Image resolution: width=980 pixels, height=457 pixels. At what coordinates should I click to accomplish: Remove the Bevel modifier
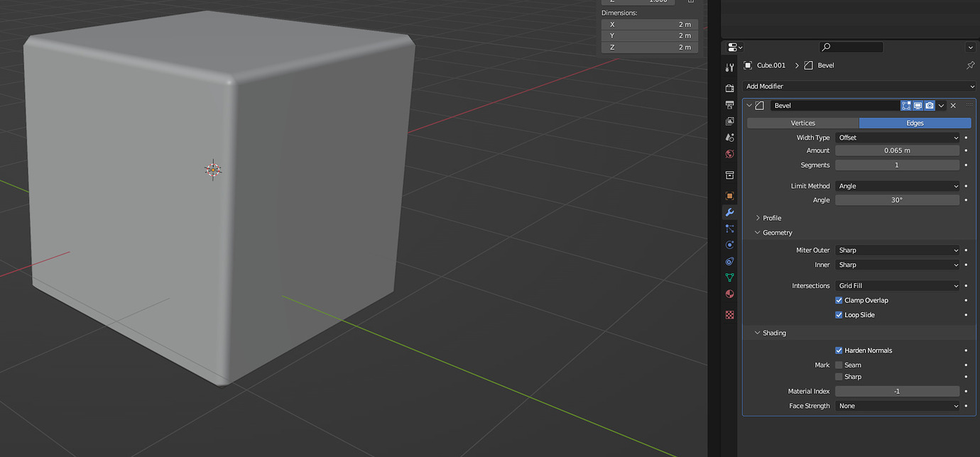point(953,105)
